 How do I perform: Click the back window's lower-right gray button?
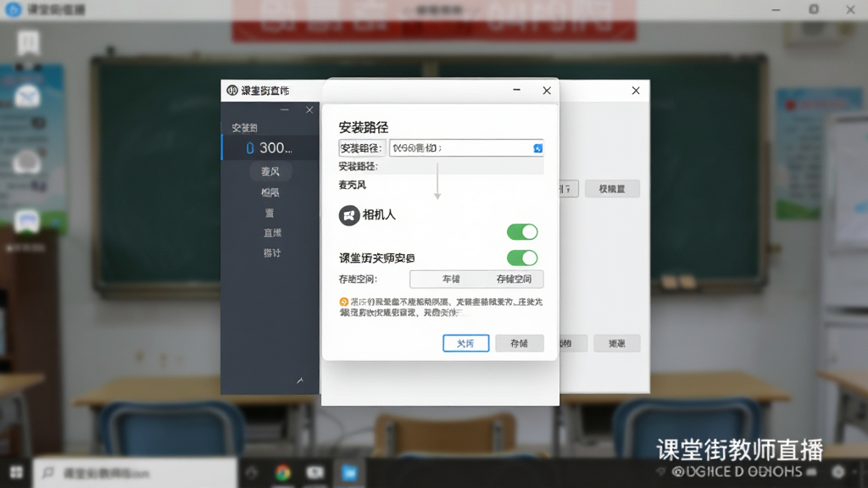[617, 343]
